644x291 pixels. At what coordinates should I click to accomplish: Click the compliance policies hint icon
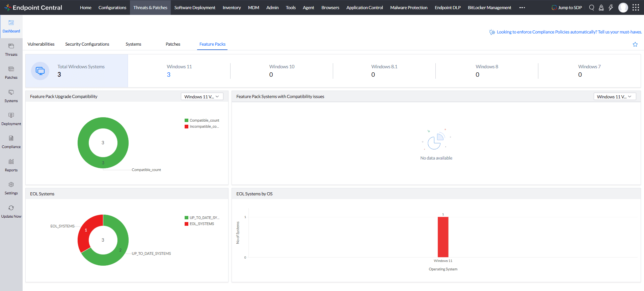492,32
